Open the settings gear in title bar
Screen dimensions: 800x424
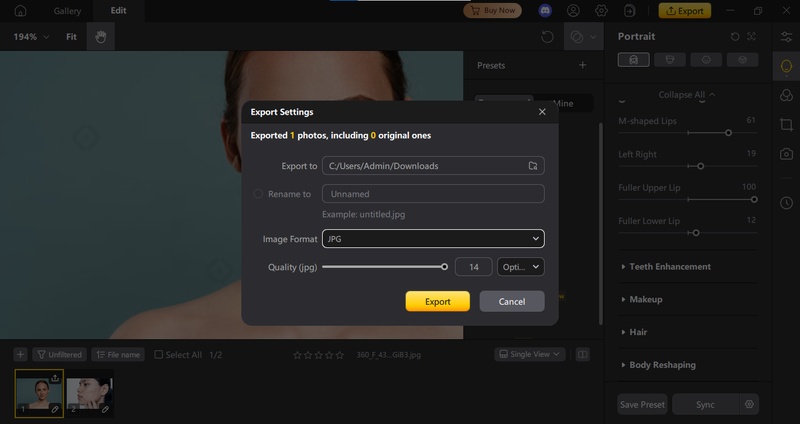pyautogui.click(x=602, y=11)
